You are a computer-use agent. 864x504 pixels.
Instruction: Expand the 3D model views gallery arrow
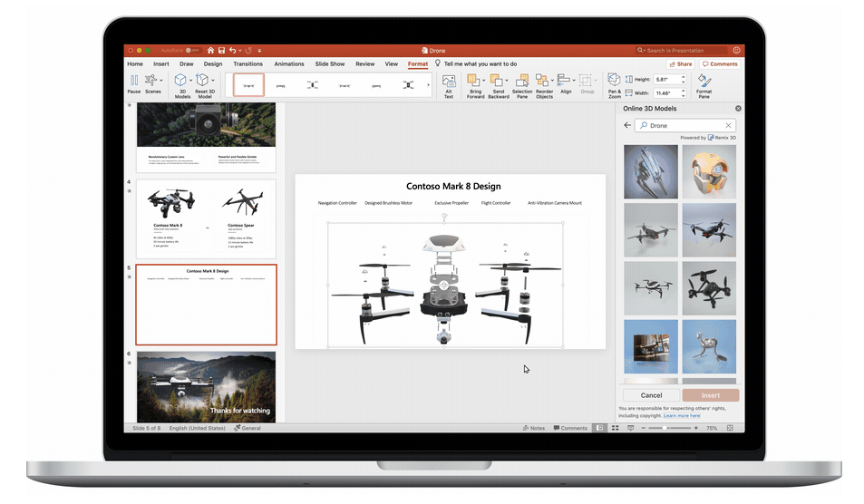pos(428,85)
